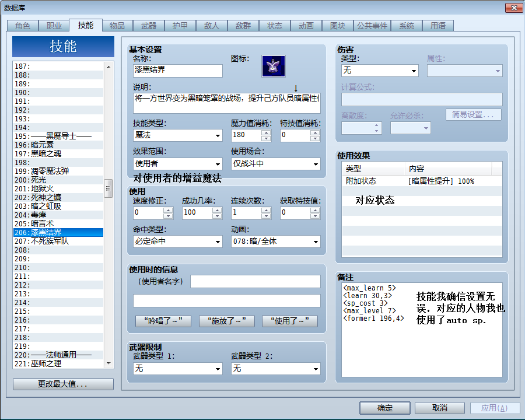Image resolution: width=525 pixels, height=420 pixels.
Task: Increase 连续次数 with the up arrow
Action: [266, 210]
